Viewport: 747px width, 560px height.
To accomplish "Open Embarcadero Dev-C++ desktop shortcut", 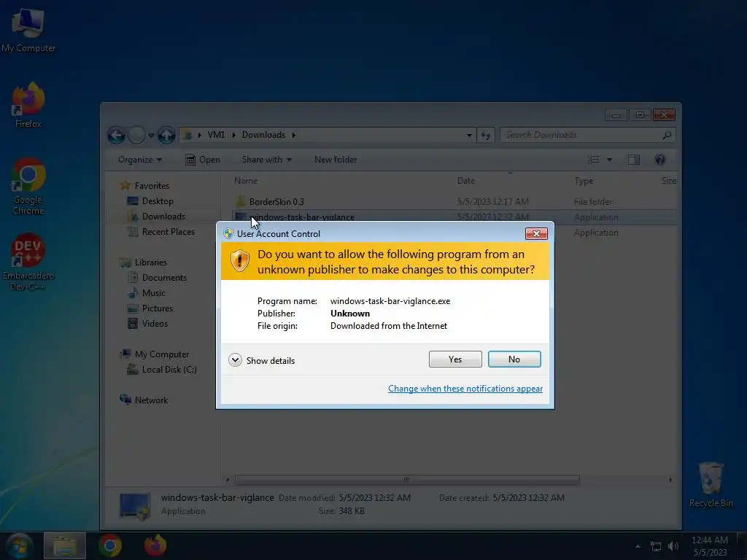I will (x=28, y=262).
